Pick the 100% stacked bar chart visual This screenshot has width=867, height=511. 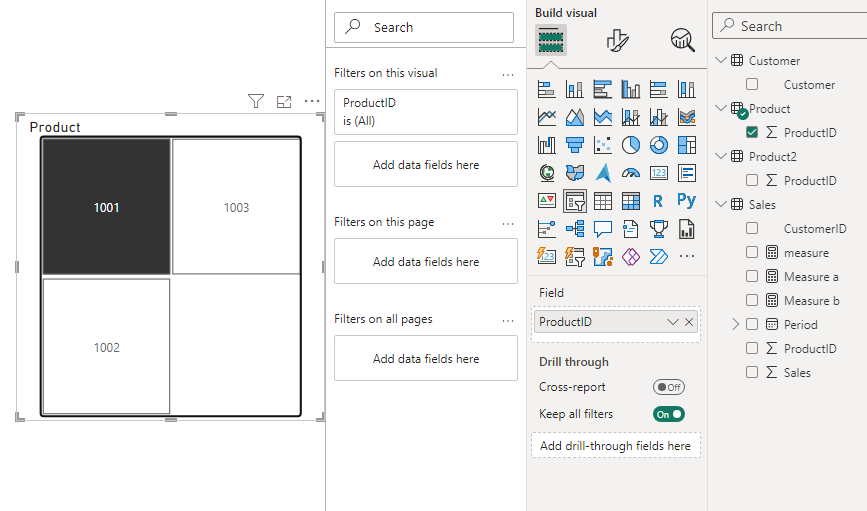[x=659, y=89]
